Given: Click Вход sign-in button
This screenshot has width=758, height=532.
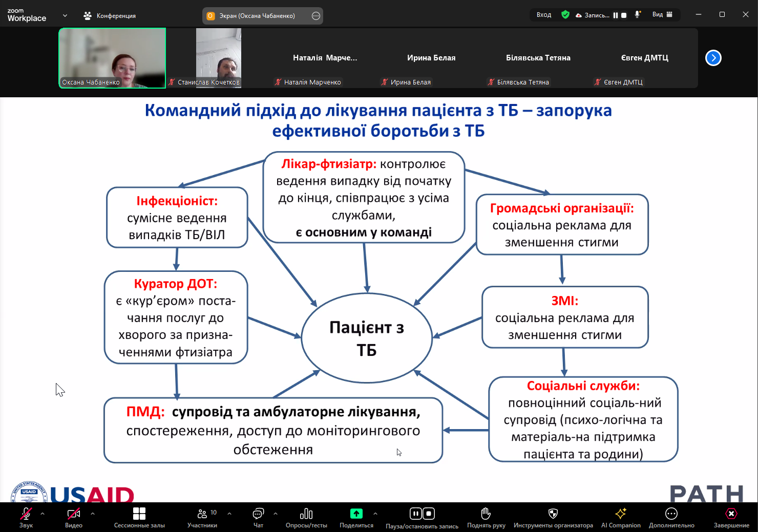Looking at the screenshot, I should [544, 15].
